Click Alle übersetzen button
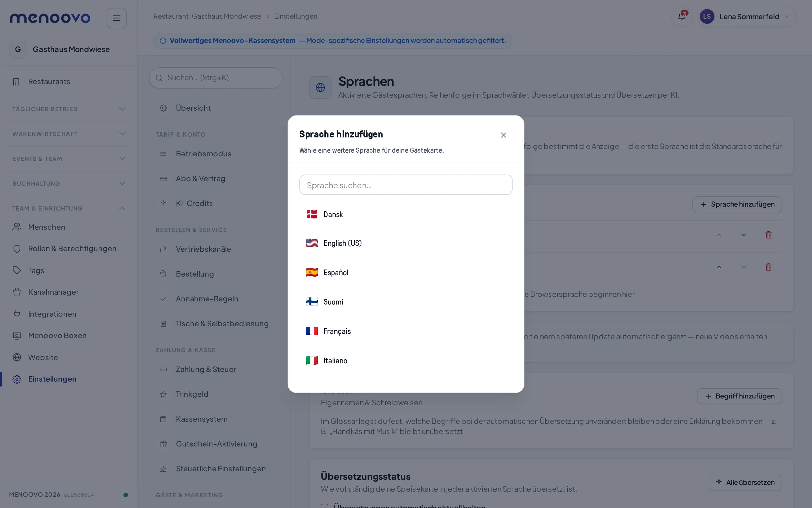The width and height of the screenshot is (812, 508). (745, 483)
